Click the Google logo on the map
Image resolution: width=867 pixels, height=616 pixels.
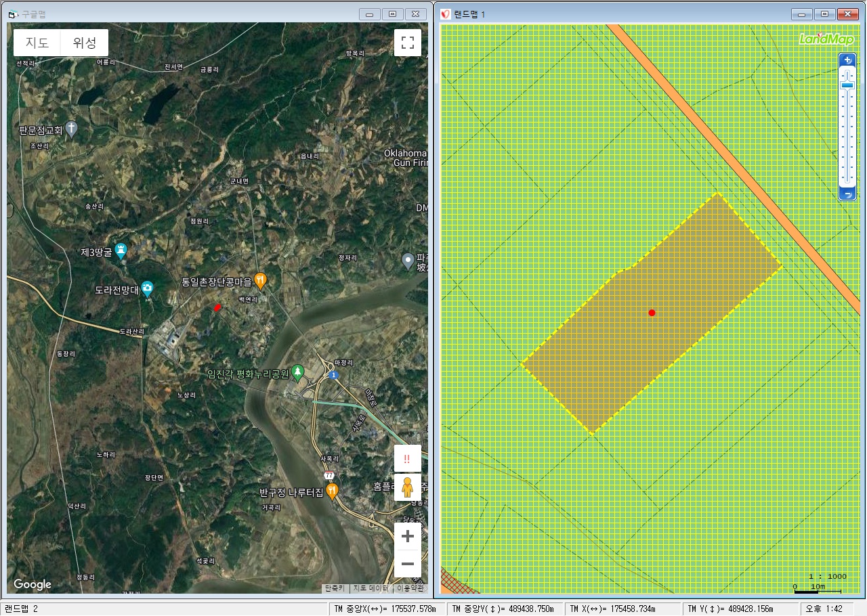[x=33, y=584]
